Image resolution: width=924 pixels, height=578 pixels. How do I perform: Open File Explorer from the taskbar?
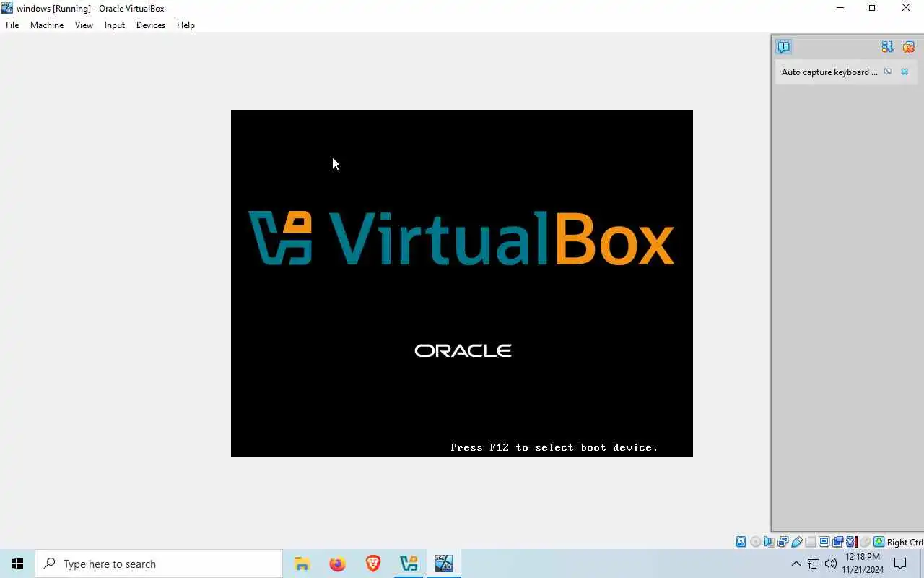pyautogui.click(x=302, y=564)
